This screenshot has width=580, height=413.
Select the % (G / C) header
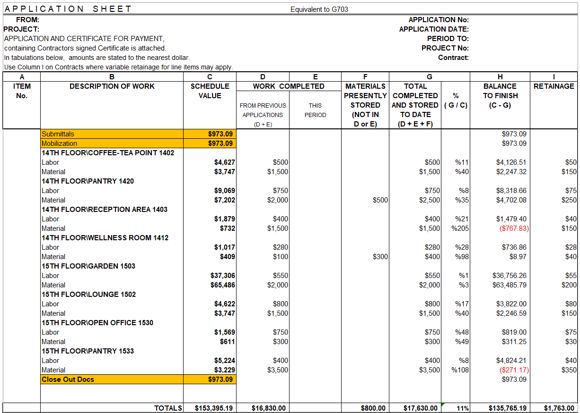(456, 101)
